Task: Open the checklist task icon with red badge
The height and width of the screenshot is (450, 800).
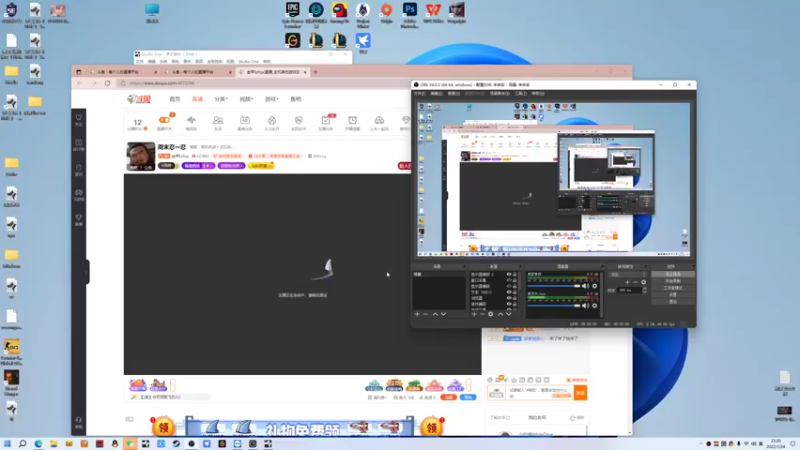Action: [326, 120]
